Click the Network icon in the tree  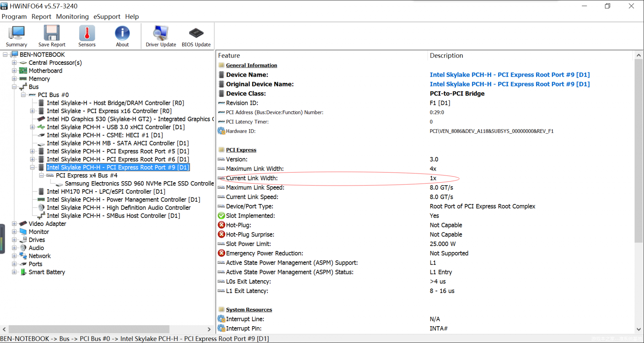(x=23, y=256)
